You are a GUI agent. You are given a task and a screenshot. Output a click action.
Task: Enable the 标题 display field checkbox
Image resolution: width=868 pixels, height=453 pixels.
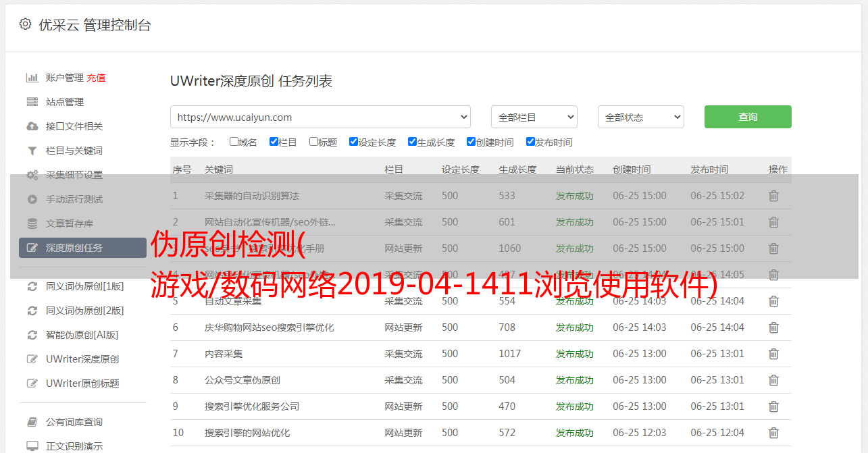point(313,142)
